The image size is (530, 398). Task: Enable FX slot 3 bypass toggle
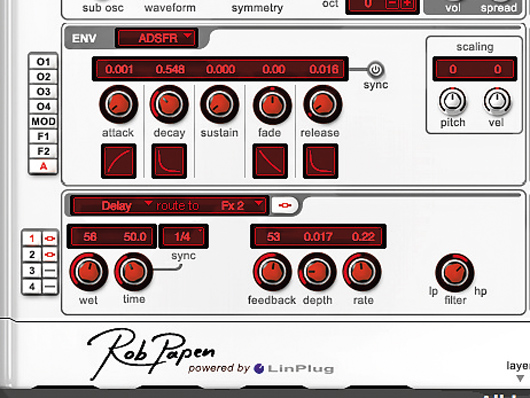[x=50, y=271]
